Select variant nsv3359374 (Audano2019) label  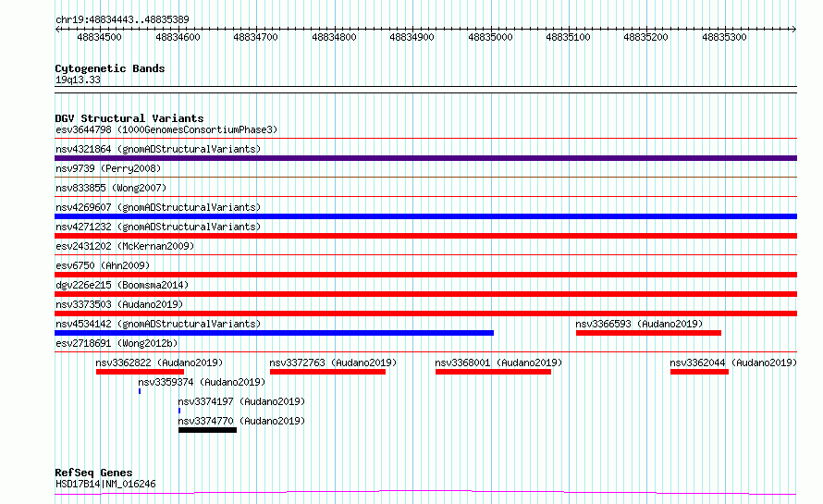pos(202,382)
